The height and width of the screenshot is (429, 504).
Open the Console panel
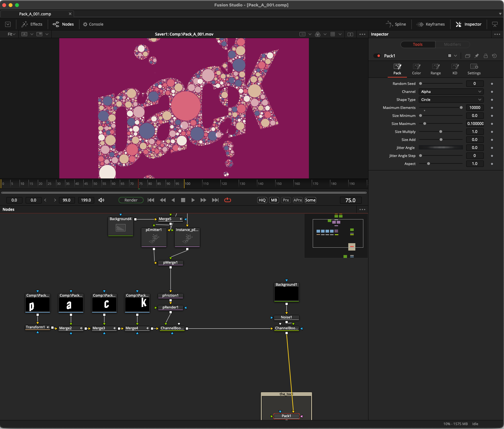coord(93,24)
